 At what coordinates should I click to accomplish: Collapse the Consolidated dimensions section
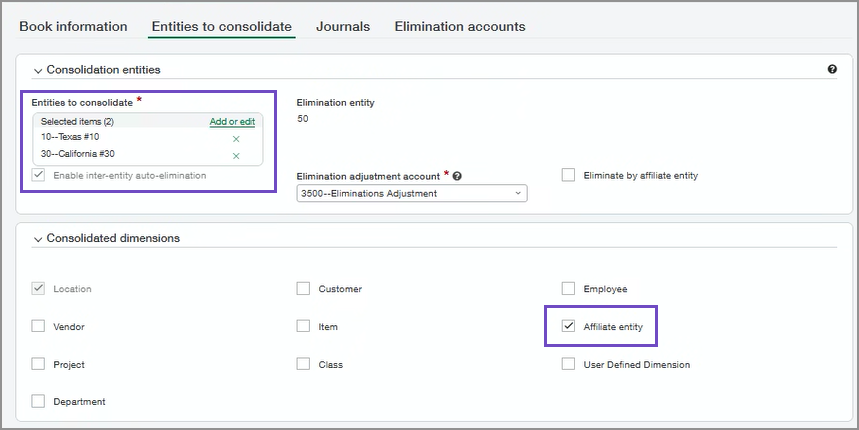click(39, 239)
